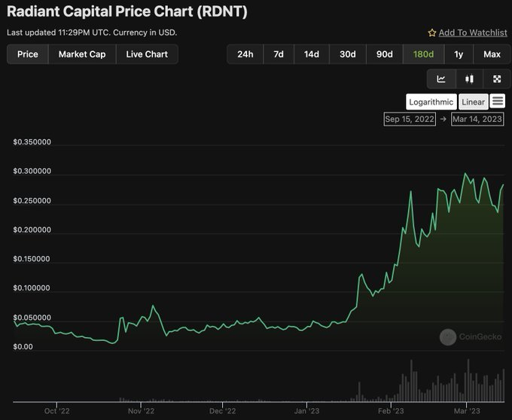Edit the Sep 15, 2022 start date
This screenshot has width=512, height=420.
click(x=410, y=119)
